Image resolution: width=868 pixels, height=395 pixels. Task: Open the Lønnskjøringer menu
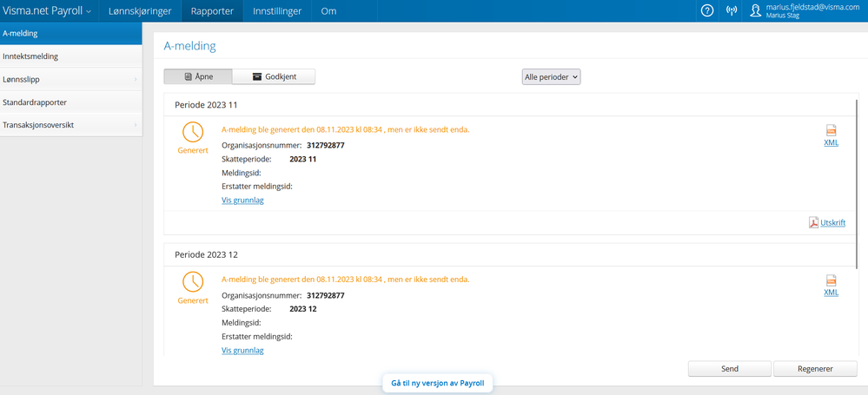point(140,11)
